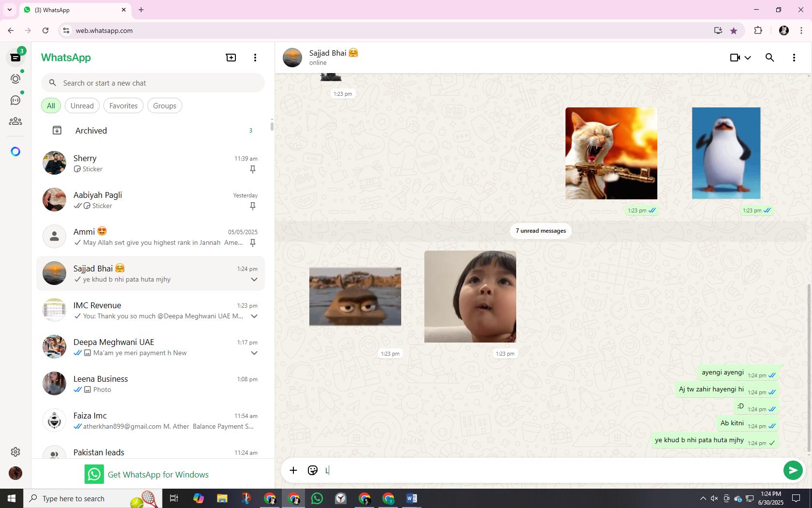
Task: Show hidden system tray icons chevron
Action: (x=703, y=499)
